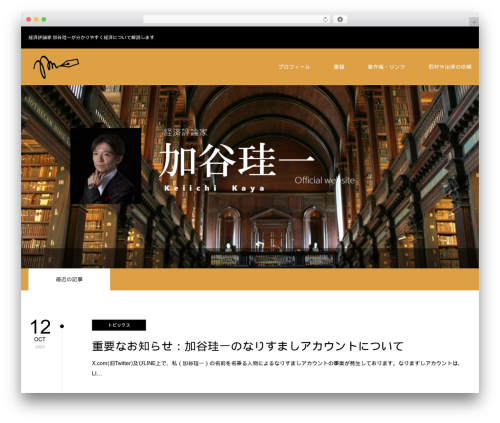Open the 取材や出演の依頼 menu item
The image size is (500, 423).
(x=450, y=67)
